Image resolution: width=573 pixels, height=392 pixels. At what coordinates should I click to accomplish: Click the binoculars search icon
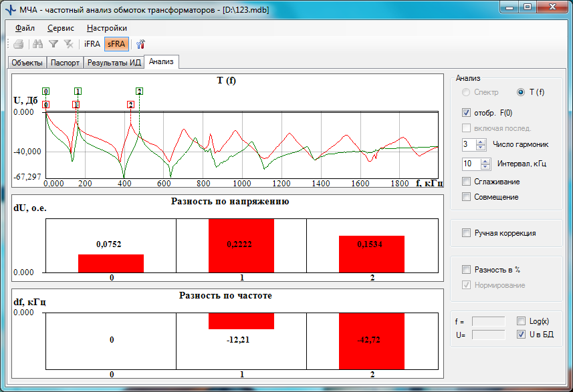pos(38,44)
